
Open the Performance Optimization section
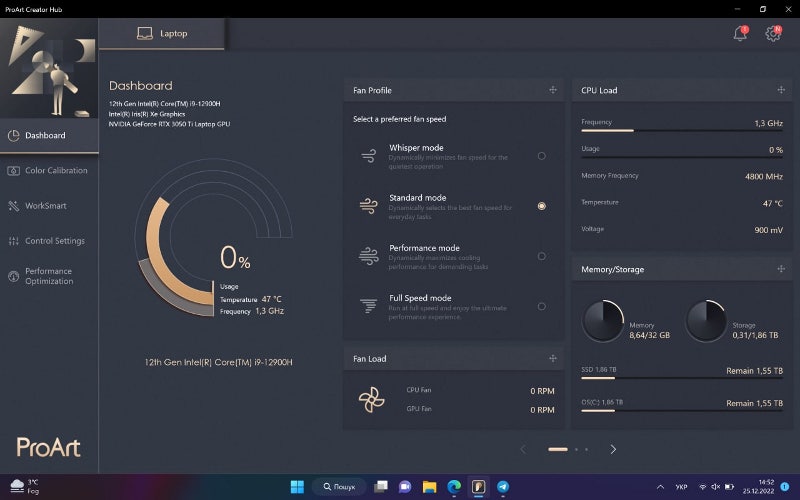[49, 276]
